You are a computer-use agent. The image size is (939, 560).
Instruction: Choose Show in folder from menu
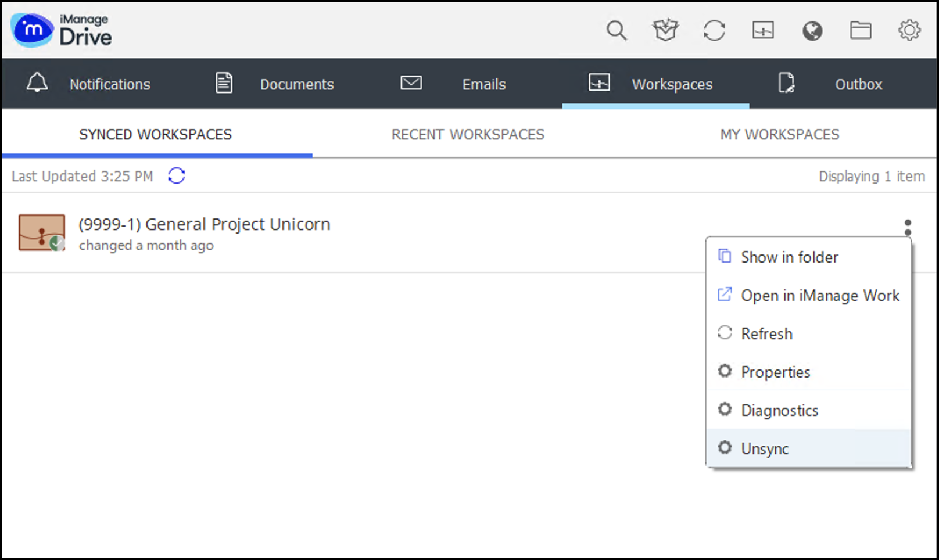[789, 257]
